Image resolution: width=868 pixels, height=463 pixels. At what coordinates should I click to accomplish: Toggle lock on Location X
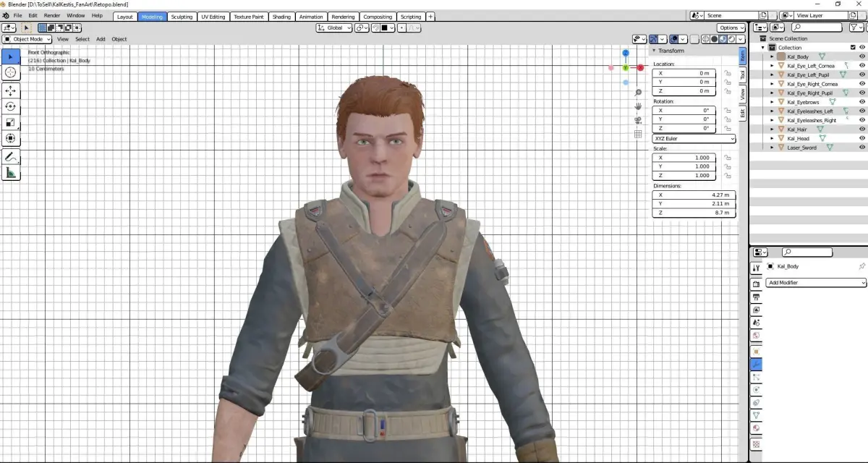(727, 73)
